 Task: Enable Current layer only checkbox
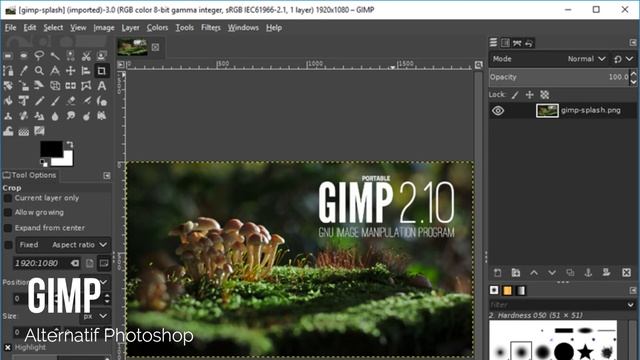8,198
